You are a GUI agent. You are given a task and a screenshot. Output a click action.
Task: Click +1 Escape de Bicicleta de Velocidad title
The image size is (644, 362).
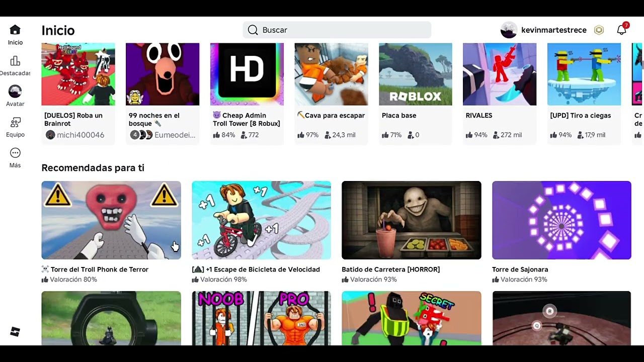[x=256, y=269]
